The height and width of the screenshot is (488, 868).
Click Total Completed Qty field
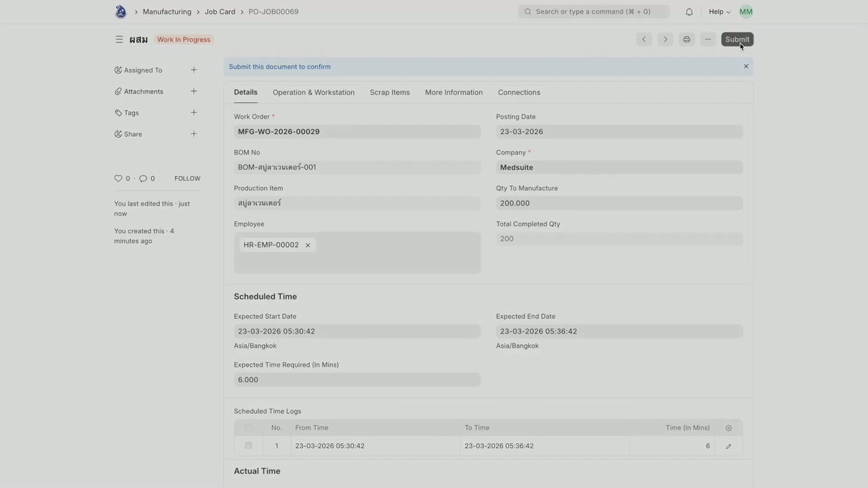[x=619, y=239]
